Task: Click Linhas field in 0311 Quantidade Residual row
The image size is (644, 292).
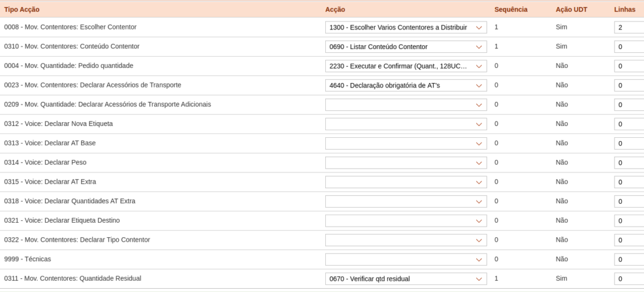Action: pos(629,278)
